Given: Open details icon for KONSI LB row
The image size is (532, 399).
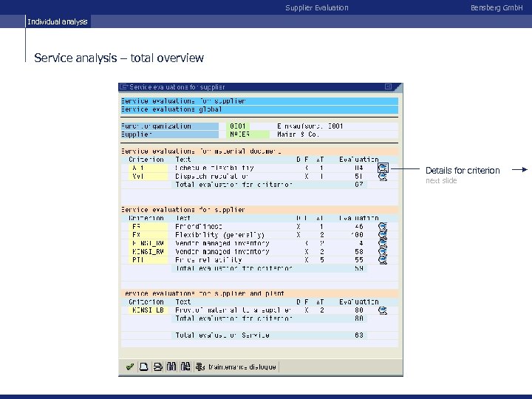Looking at the screenshot, I should [x=383, y=310].
